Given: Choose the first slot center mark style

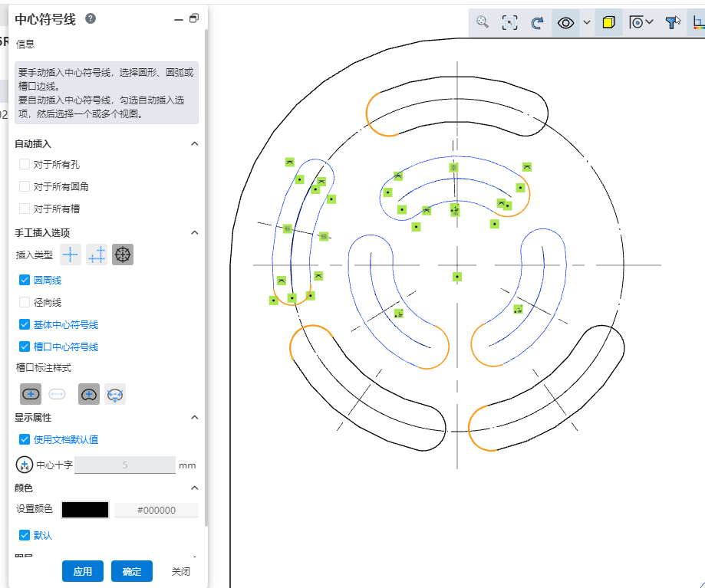Looking at the screenshot, I should [31, 394].
